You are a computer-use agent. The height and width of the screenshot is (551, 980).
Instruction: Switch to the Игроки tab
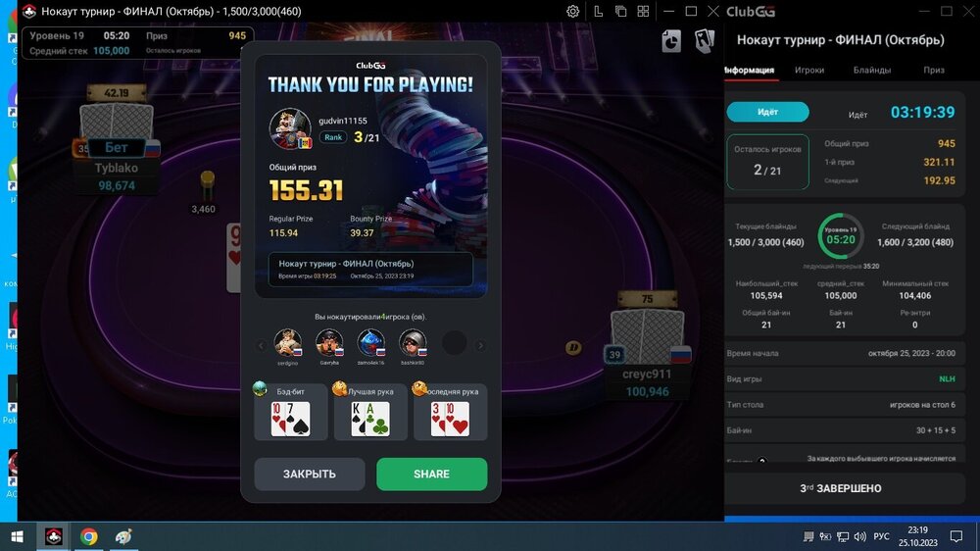pyautogui.click(x=809, y=70)
